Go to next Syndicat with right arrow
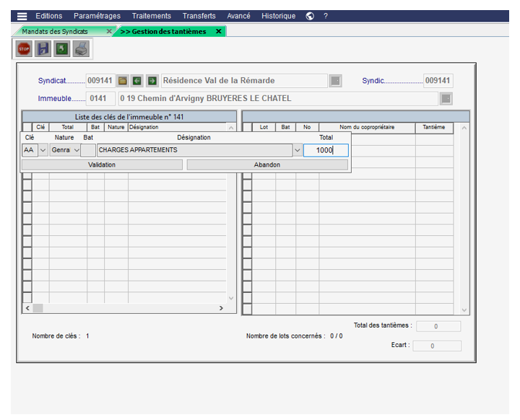The width and height of the screenshot is (520, 420). (152, 81)
